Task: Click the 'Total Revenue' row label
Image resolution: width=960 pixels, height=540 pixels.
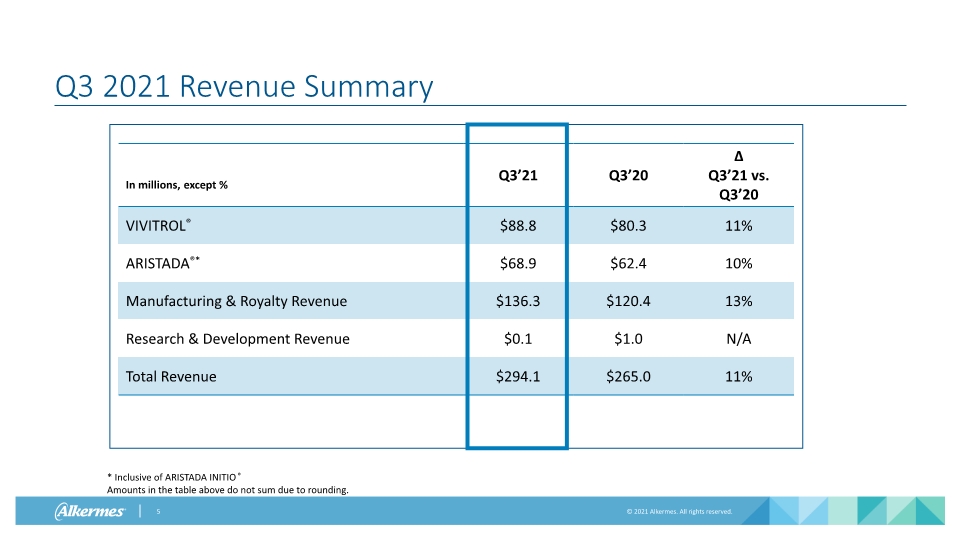Action: point(171,377)
